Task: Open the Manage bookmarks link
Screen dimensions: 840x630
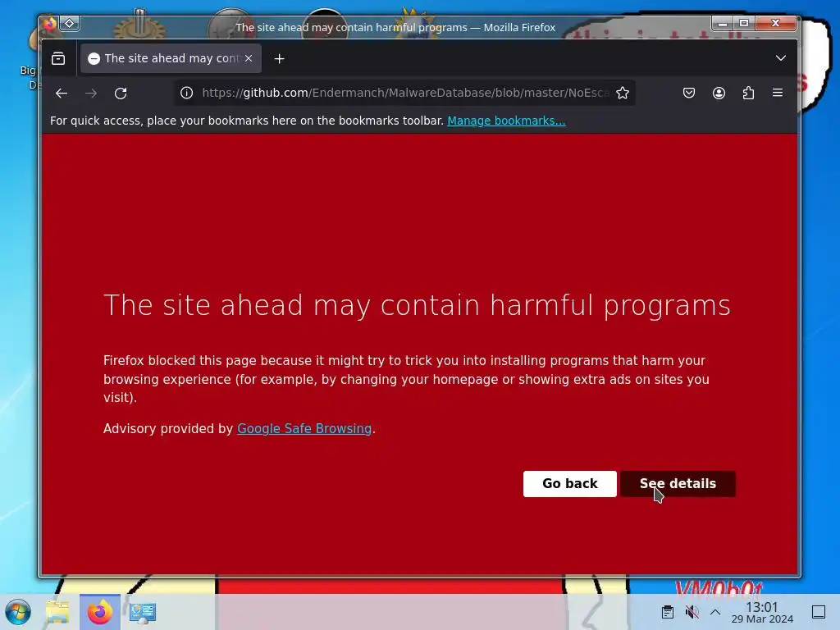Action: 506,121
